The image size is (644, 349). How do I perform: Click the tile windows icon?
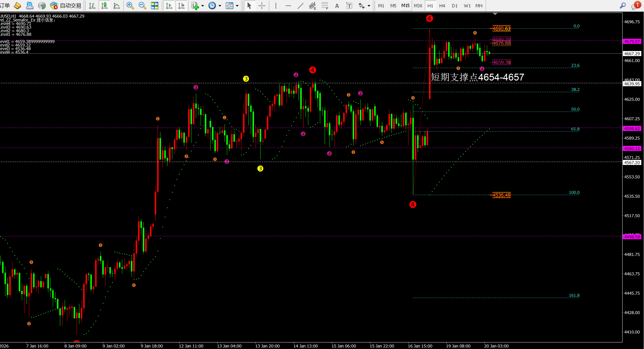(154, 5)
